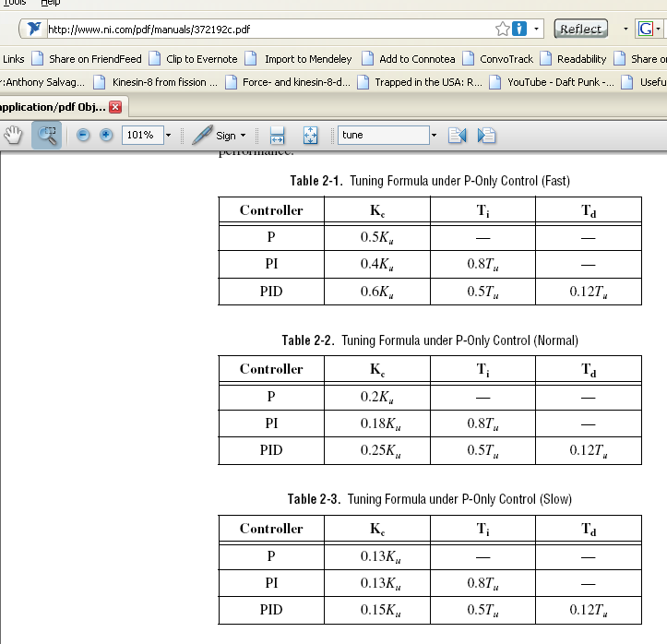The height and width of the screenshot is (644, 667).
Task: Open the find box options dropdown
Action: point(433,136)
